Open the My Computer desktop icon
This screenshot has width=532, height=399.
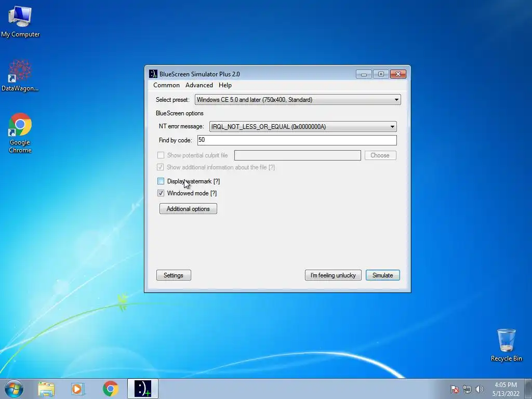tap(20, 21)
